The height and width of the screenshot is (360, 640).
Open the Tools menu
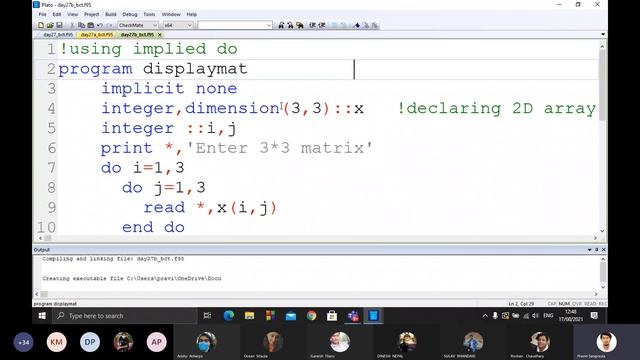[x=149, y=14]
